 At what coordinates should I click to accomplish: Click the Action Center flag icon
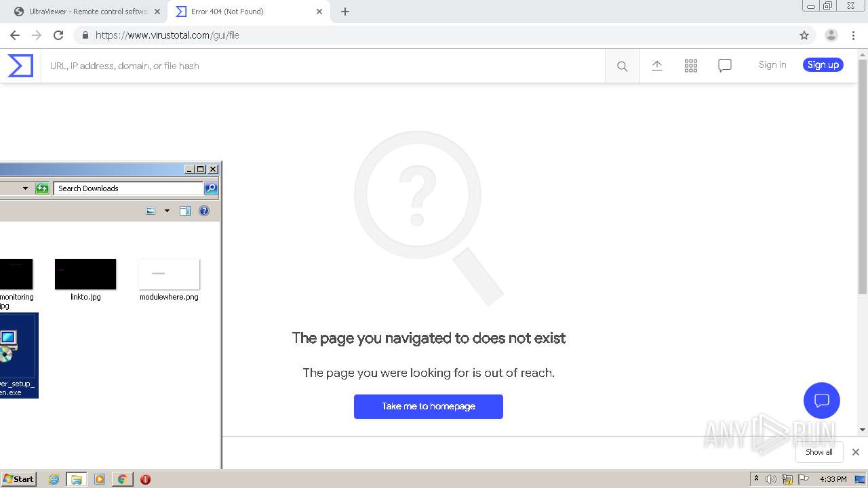[804, 479]
